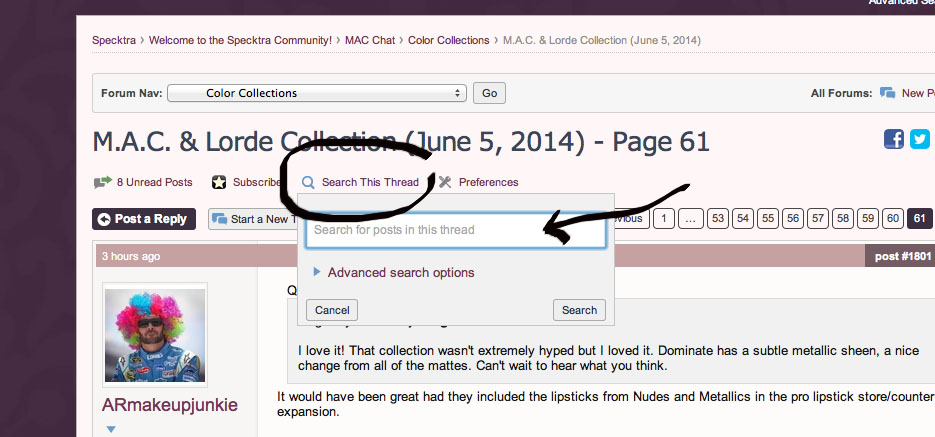This screenshot has height=437, width=935.
Task: Open ARmakeupjunkie's avatar image
Action: tap(155, 335)
